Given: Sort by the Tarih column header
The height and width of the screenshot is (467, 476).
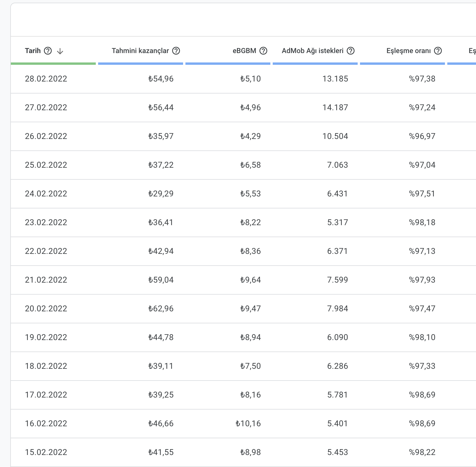Looking at the screenshot, I should point(33,51).
